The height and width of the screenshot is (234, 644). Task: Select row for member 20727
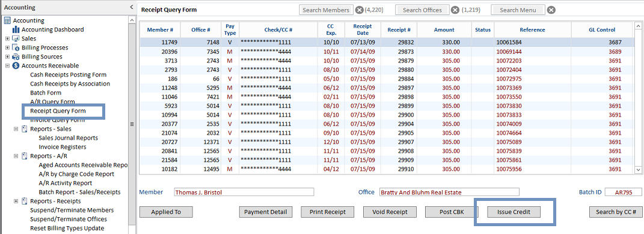(386, 141)
